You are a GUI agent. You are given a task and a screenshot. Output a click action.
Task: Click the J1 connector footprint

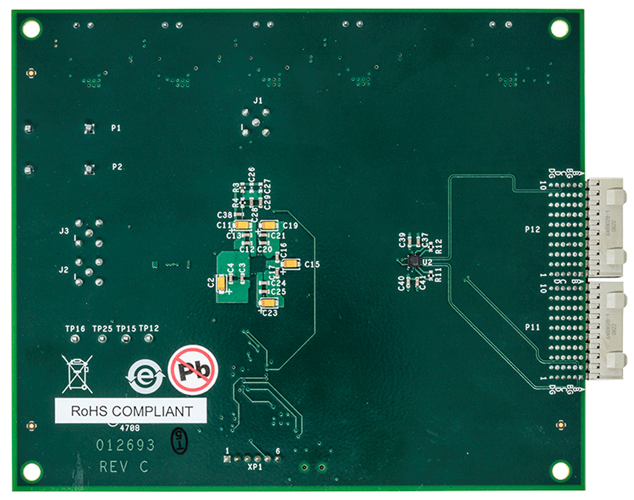257,125
